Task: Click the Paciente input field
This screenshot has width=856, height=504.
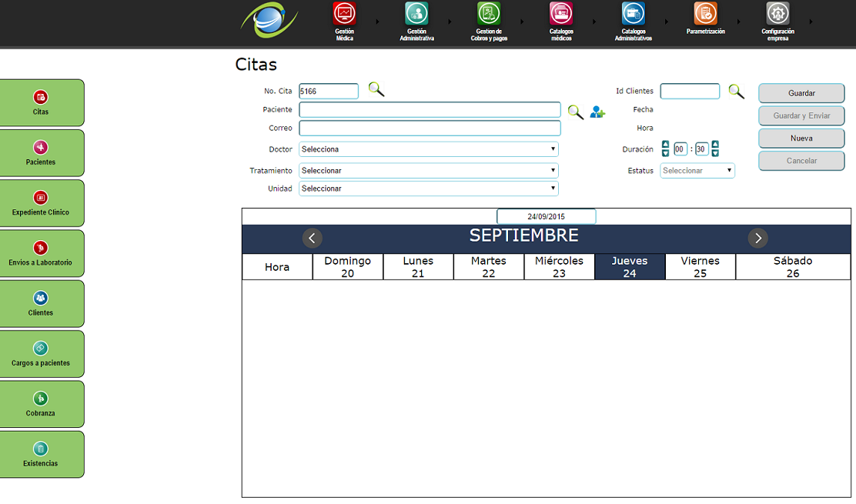Action: (x=430, y=110)
